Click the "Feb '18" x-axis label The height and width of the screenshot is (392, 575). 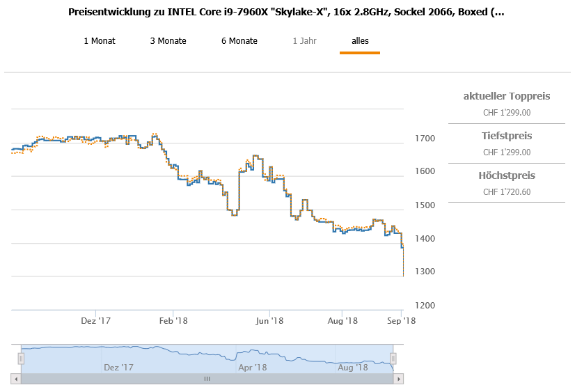(x=173, y=321)
